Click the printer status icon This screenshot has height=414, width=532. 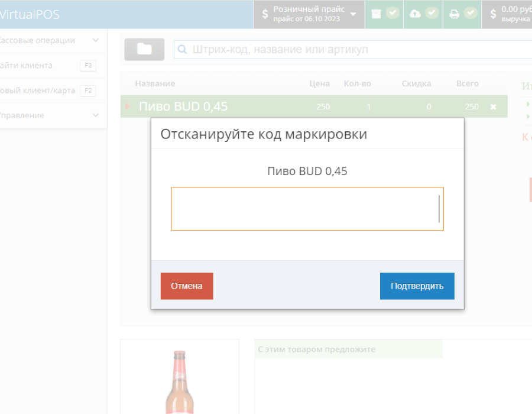coord(454,14)
